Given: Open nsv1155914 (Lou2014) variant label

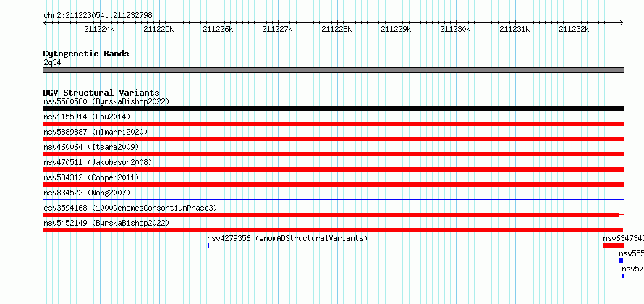Looking at the screenshot, I should pyautogui.click(x=87, y=117).
